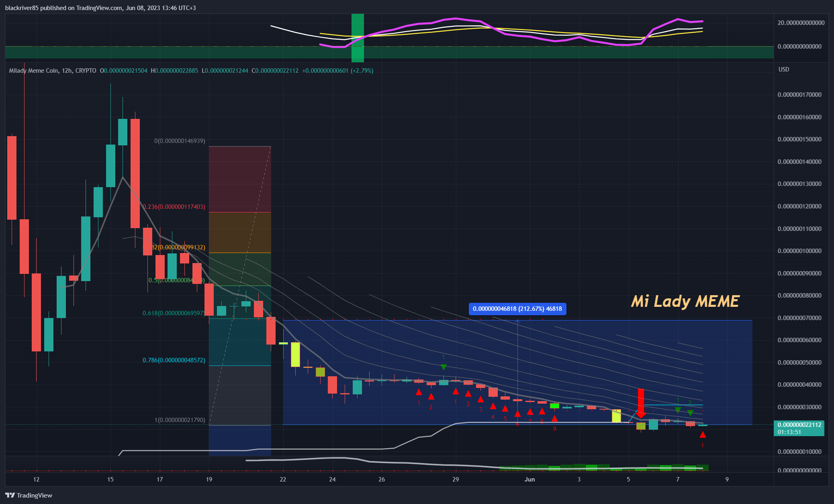Image resolution: width=834 pixels, height=504 pixels.
Task: Click the USD currency label
Action: (x=784, y=69)
